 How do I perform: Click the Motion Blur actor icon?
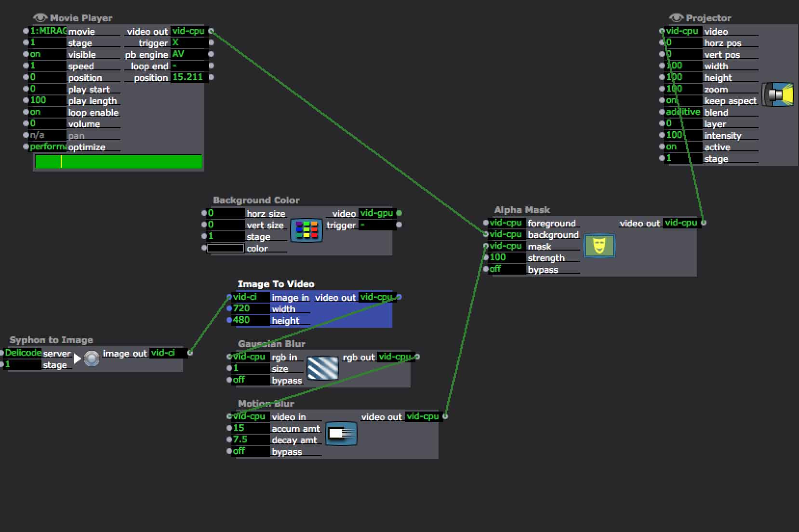(341, 434)
